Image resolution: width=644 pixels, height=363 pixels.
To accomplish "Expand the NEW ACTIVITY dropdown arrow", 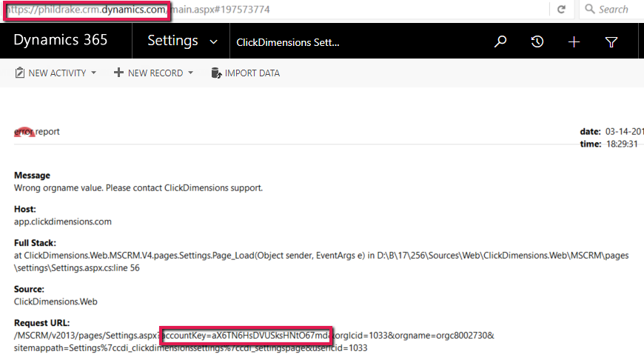I will [94, 73].
